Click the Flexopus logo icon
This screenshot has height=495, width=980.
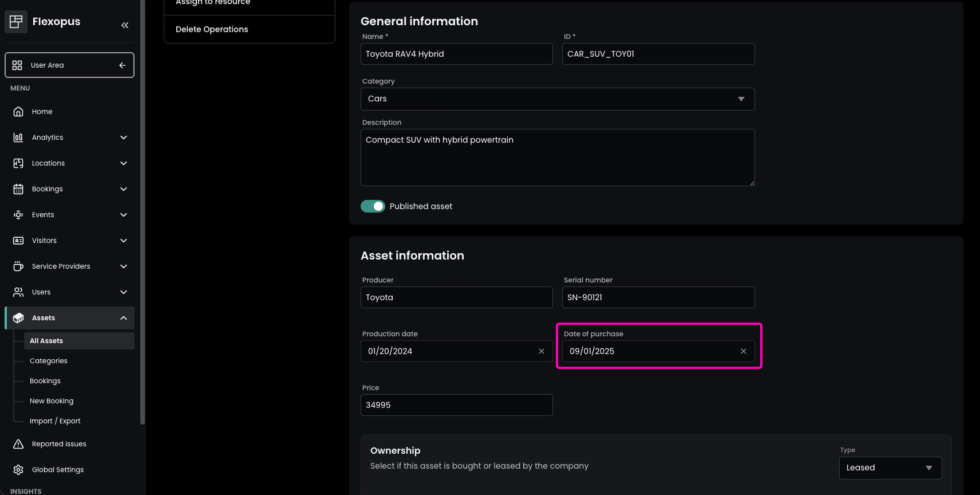coord(16,22)
